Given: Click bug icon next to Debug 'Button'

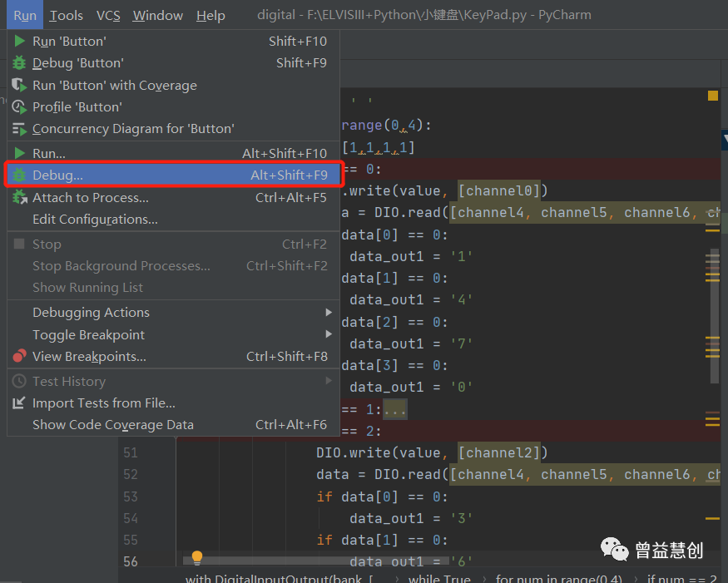Looking at the screenshot, I should [x=19, y=62].
